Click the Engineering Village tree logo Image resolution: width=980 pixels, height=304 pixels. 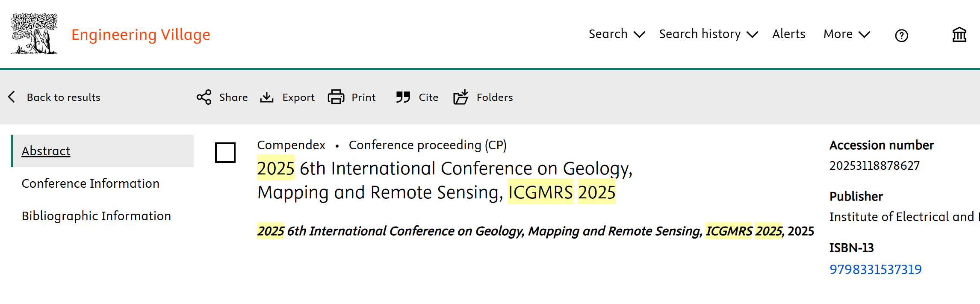click(34, 34)
